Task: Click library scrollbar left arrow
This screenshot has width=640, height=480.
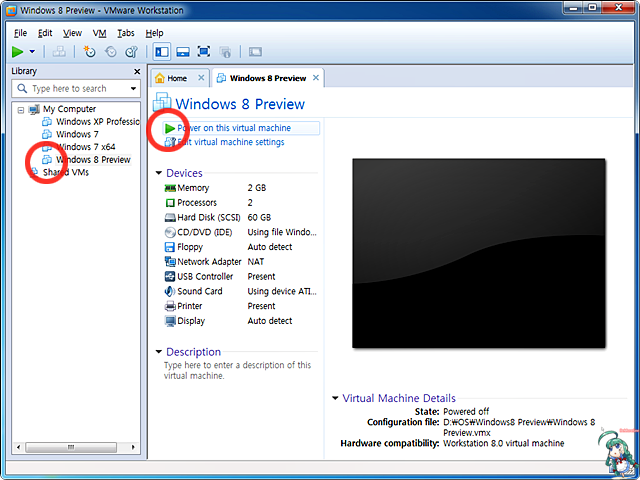Action: pos(18,447)
